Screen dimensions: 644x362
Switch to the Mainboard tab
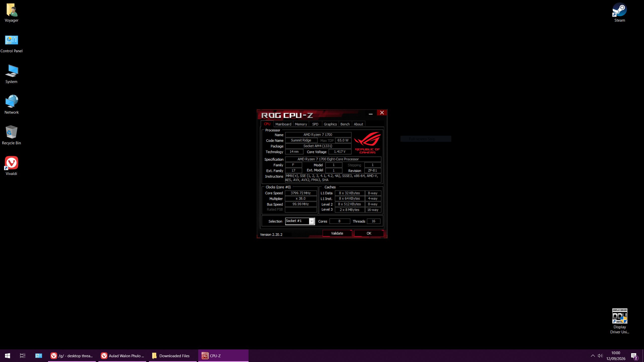pos(283,124)
